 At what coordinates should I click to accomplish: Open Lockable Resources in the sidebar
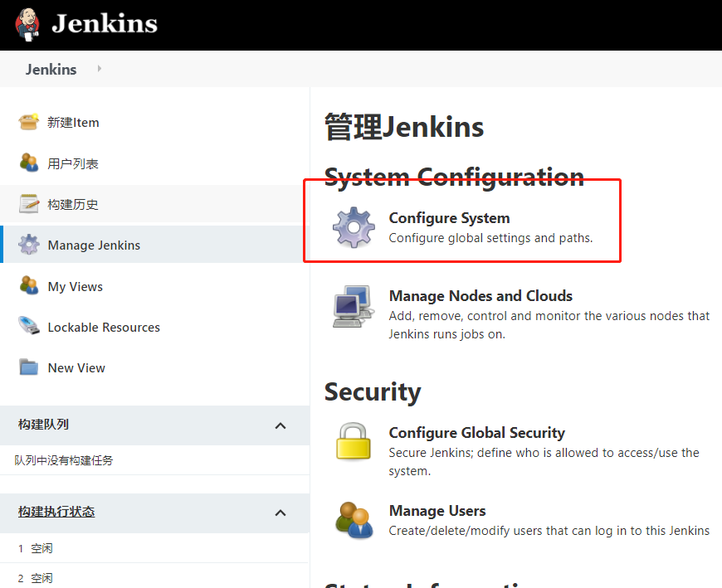(x=104, y=327)
